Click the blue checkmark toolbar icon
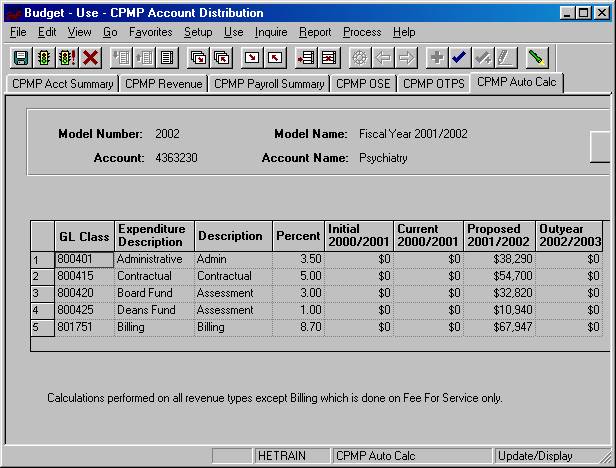616x468 pixels. tap(459, 58)
